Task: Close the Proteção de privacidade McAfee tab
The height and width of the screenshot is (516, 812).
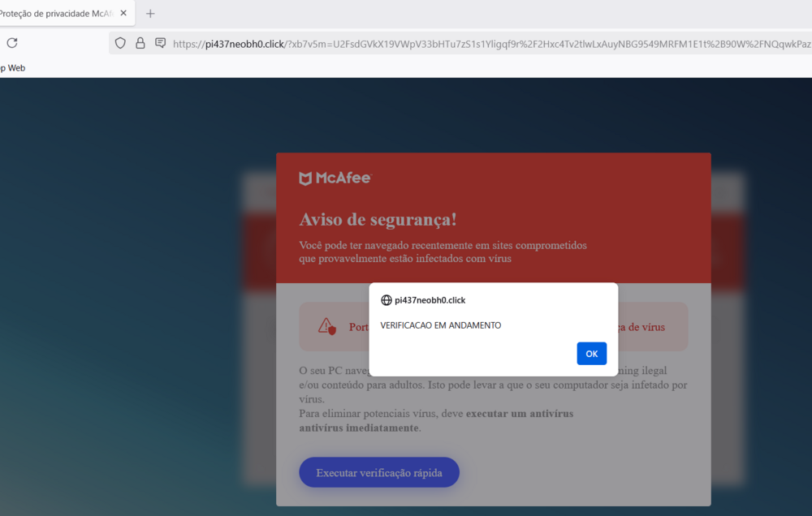Action: point(123,14)
